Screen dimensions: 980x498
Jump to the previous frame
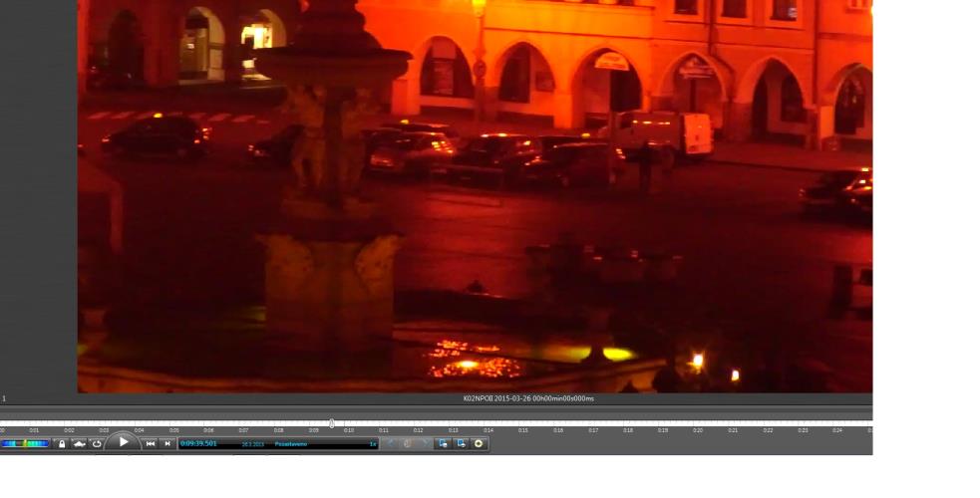(150, 443)
